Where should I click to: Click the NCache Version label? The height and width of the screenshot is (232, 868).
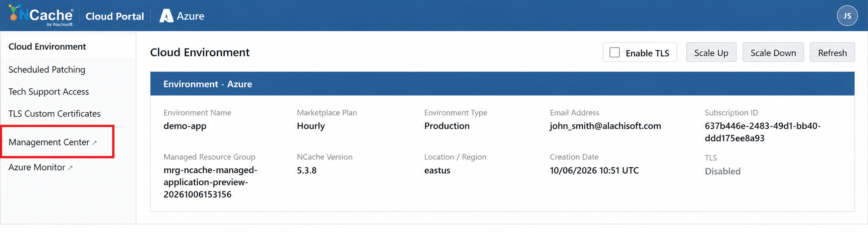click(x=324, y=157)
